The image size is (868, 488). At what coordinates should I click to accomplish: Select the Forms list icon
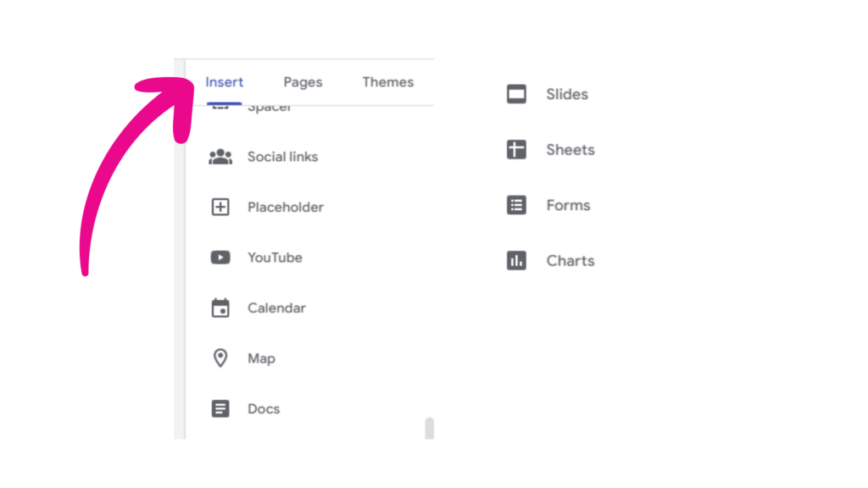tap(516, 205)
